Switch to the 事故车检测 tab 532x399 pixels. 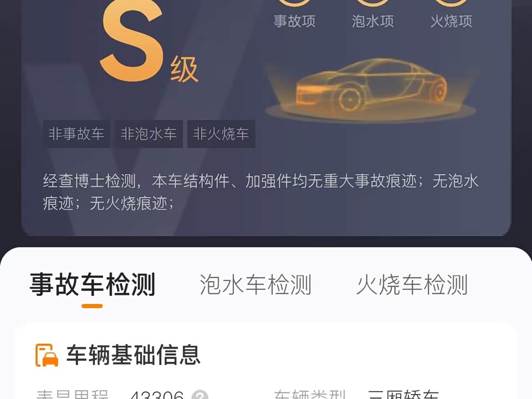tap(93, 284)
